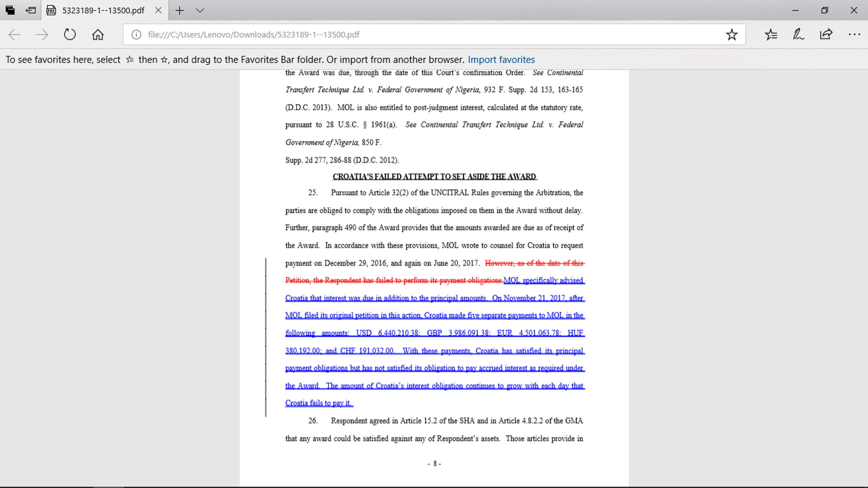
Task: Restore down the browser window
Action: 825,10
